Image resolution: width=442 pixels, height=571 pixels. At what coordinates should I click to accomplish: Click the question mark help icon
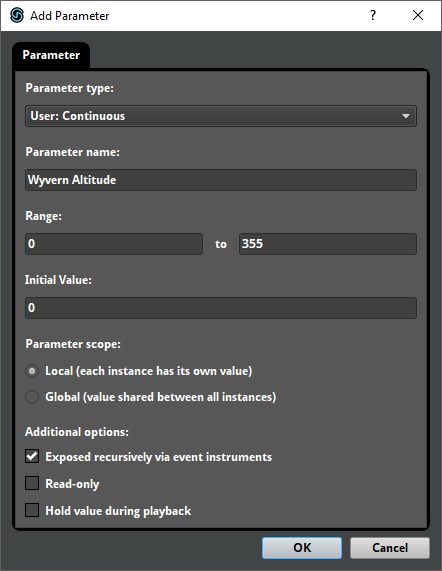point(373,15)
